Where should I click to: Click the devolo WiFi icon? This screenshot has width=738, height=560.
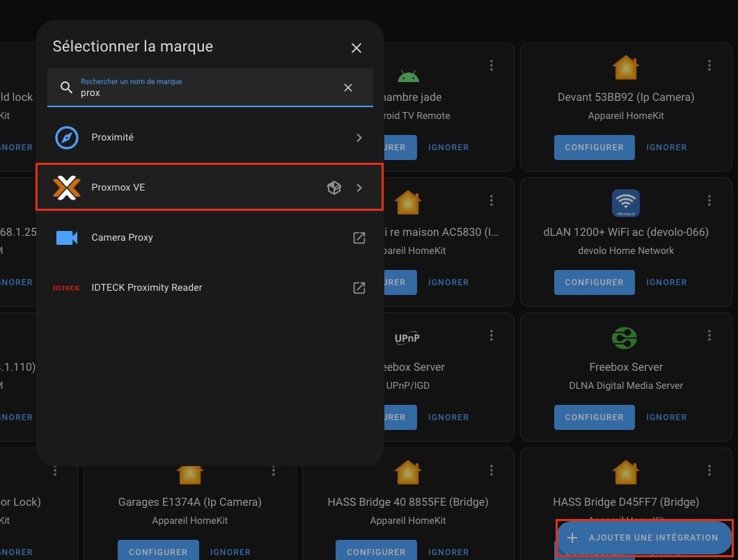(x=625, y=202)
